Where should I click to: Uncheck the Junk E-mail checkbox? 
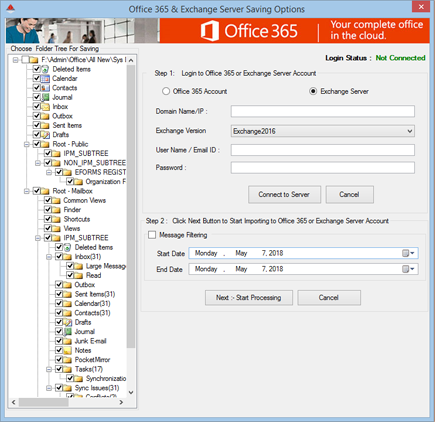[59, 341]
